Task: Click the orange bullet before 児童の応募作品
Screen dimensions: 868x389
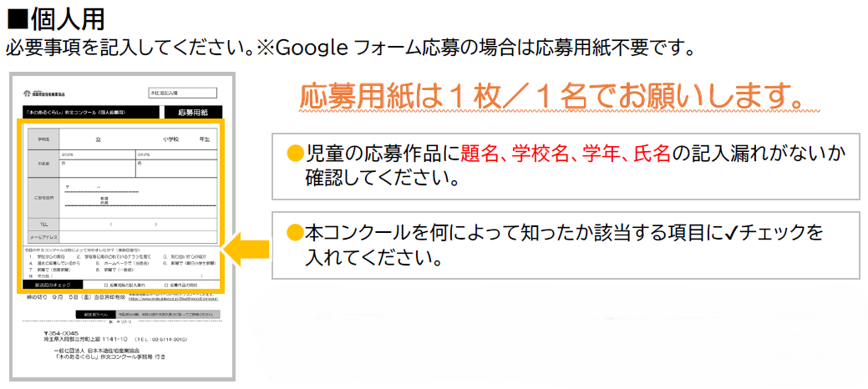Action: point(293,154)
